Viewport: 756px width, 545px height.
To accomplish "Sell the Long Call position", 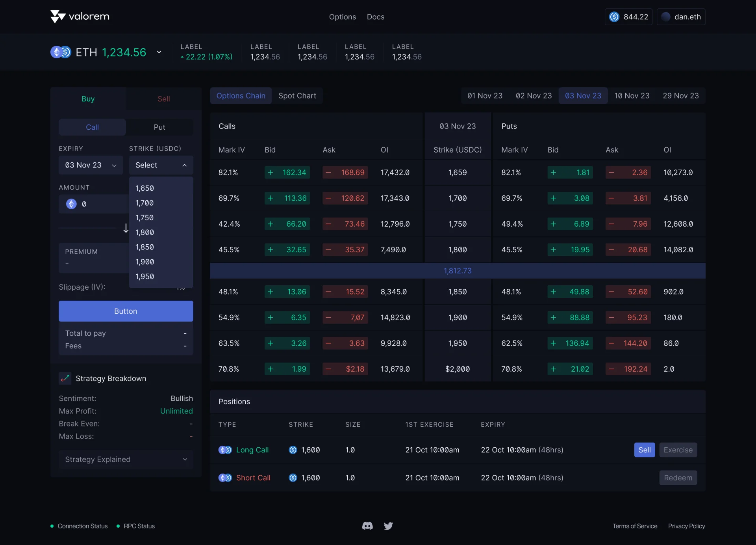I will coord(644,450).
